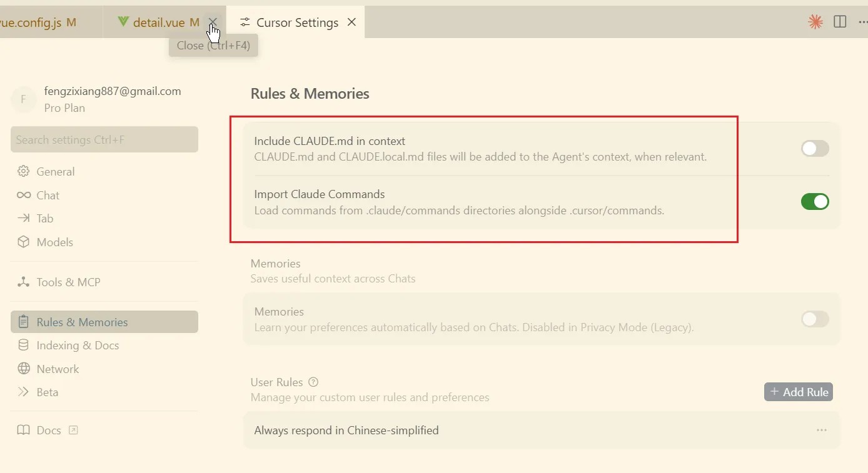This screenshot has height=473, width=868.
Task: Disable Import Claude Commands
Action: (x=814, y=201)
